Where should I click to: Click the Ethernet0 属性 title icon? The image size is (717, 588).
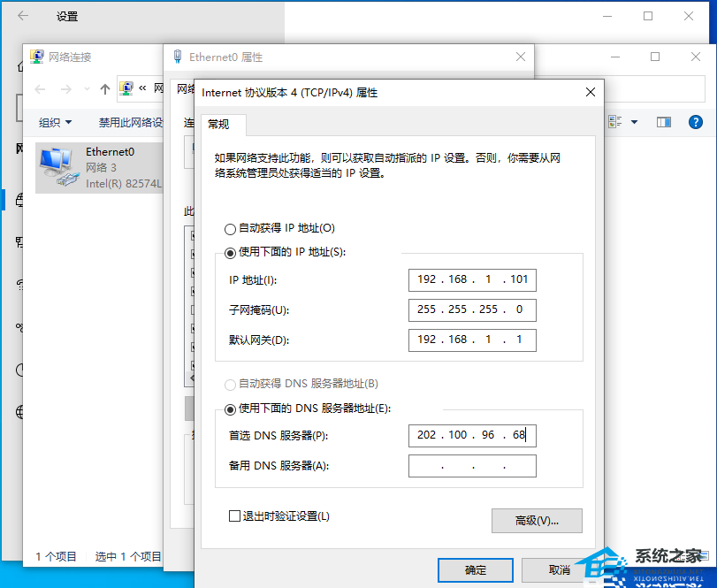tap(178, 57)
